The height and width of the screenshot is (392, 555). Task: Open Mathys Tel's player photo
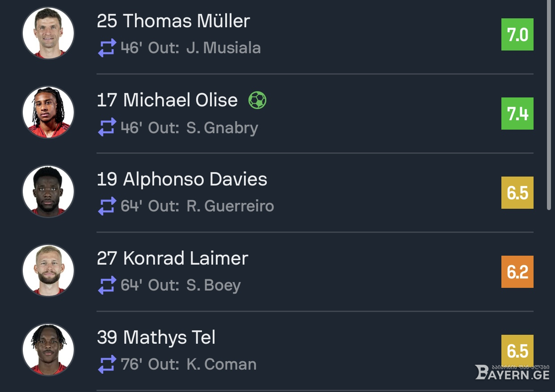[x=48, y=350]
